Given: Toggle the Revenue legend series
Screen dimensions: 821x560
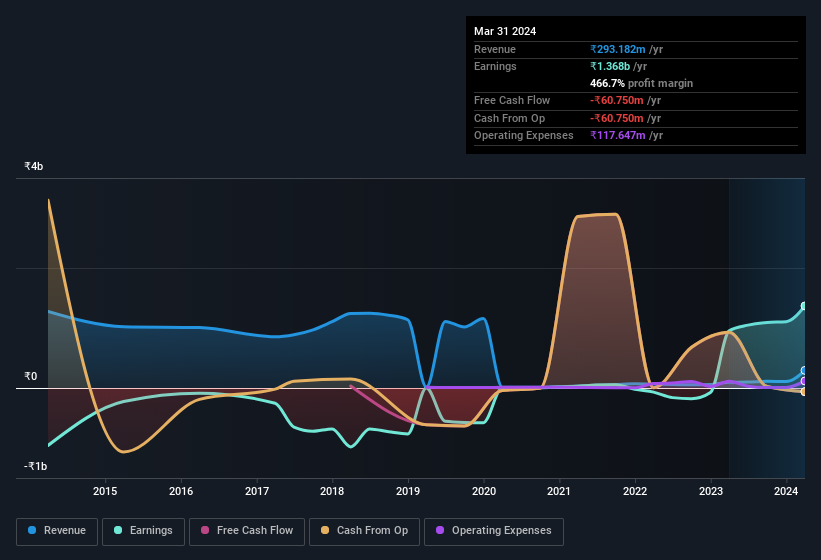Looking at the screenshot, I should point(58,531).
